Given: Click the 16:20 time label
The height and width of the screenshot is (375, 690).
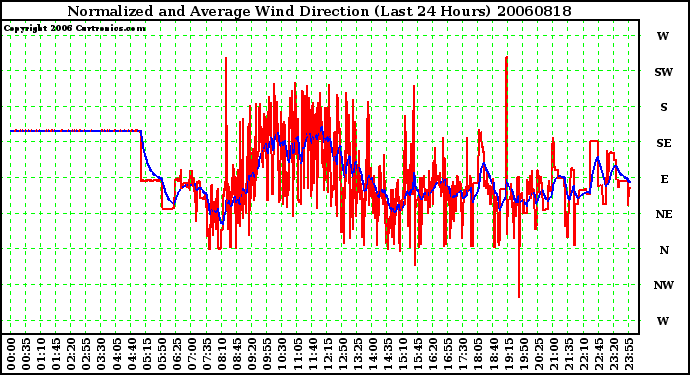Looking at the screenshot, I should [x=433, y=354].
